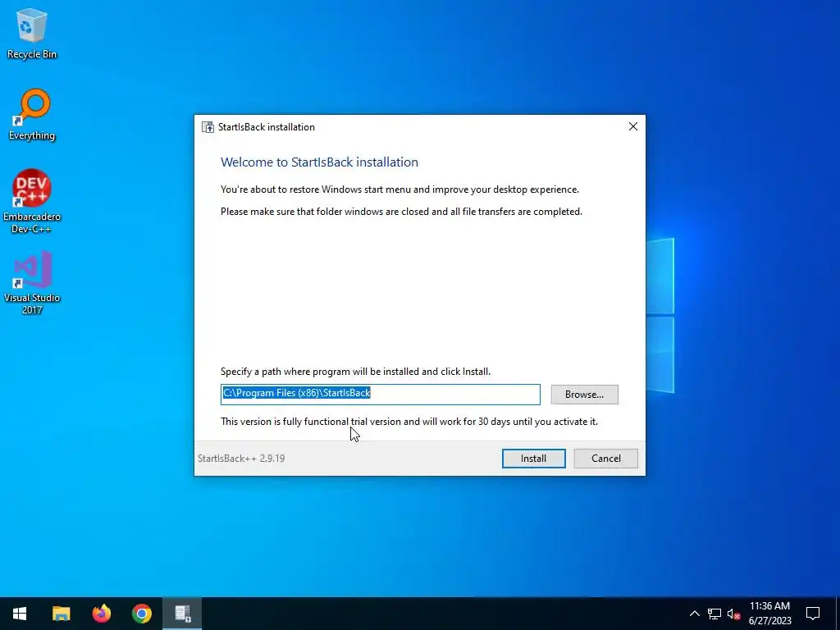Screen dimensions: 840x630
Task: Click the StartIsBack installer taskbar button
Action: 182,614
